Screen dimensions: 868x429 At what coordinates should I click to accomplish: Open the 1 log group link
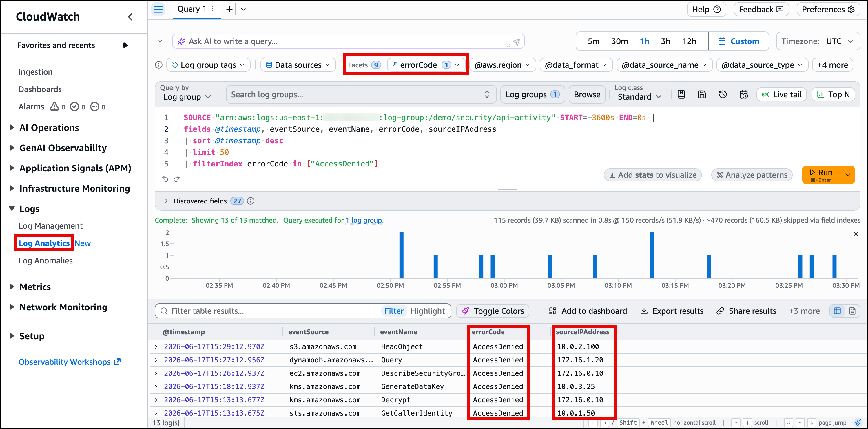[364, 220]
